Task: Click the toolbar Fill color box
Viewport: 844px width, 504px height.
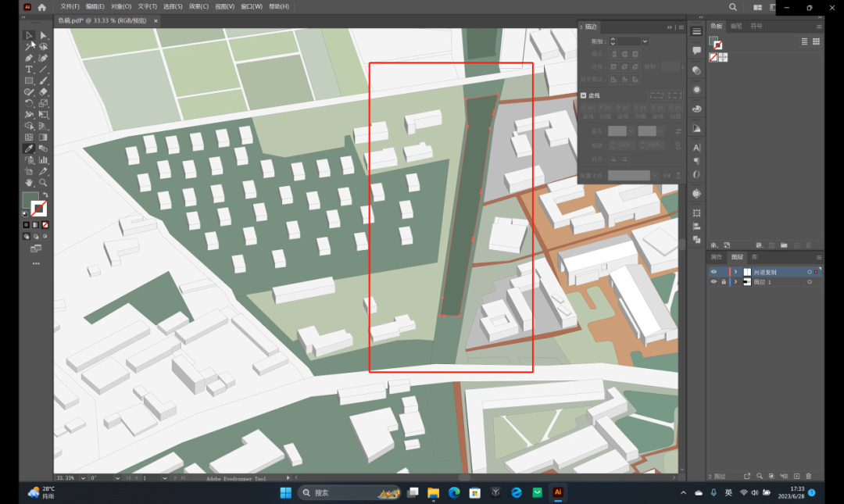Action: (30, 200)
